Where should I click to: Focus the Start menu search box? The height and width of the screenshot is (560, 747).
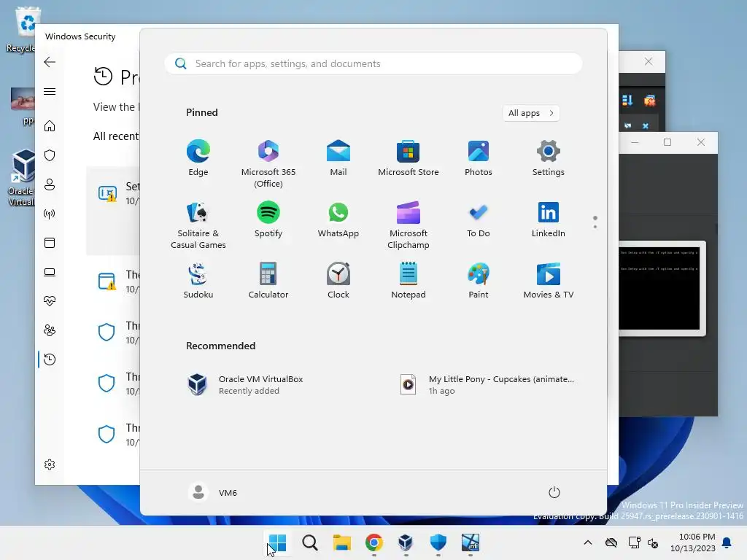pos(373,64)
